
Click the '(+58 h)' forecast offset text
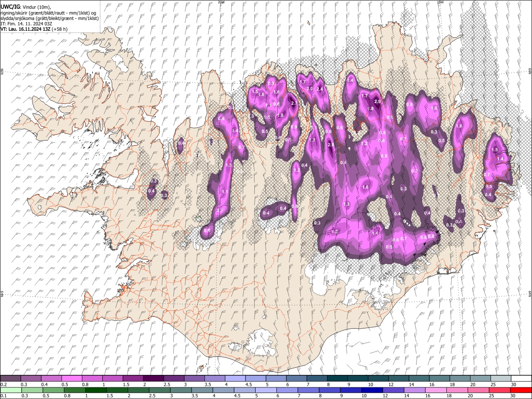(60, 29)
